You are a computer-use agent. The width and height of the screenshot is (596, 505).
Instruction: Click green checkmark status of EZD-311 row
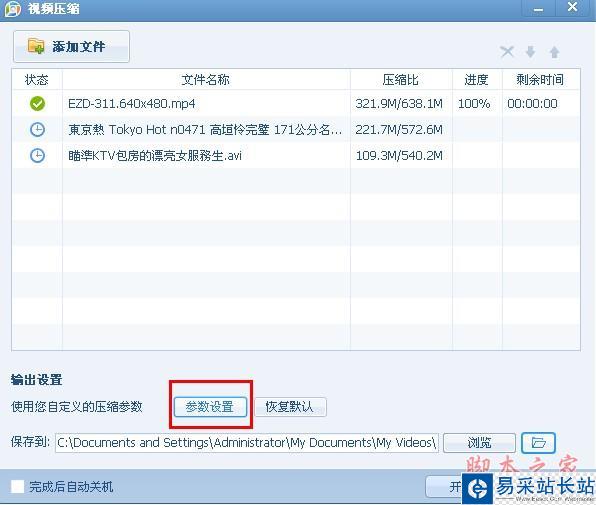[37, 104]
